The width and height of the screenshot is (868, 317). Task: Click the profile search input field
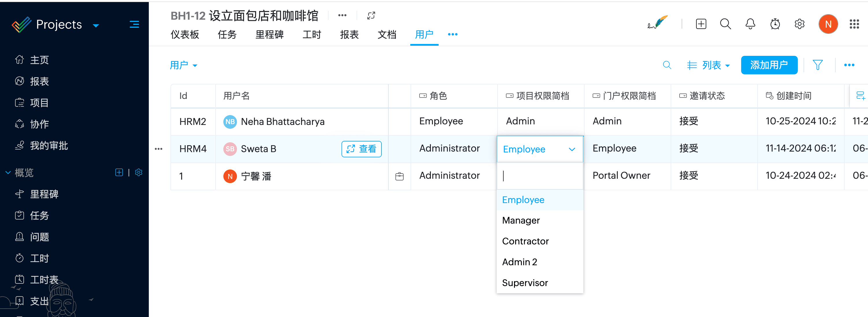tap(539, 176)
